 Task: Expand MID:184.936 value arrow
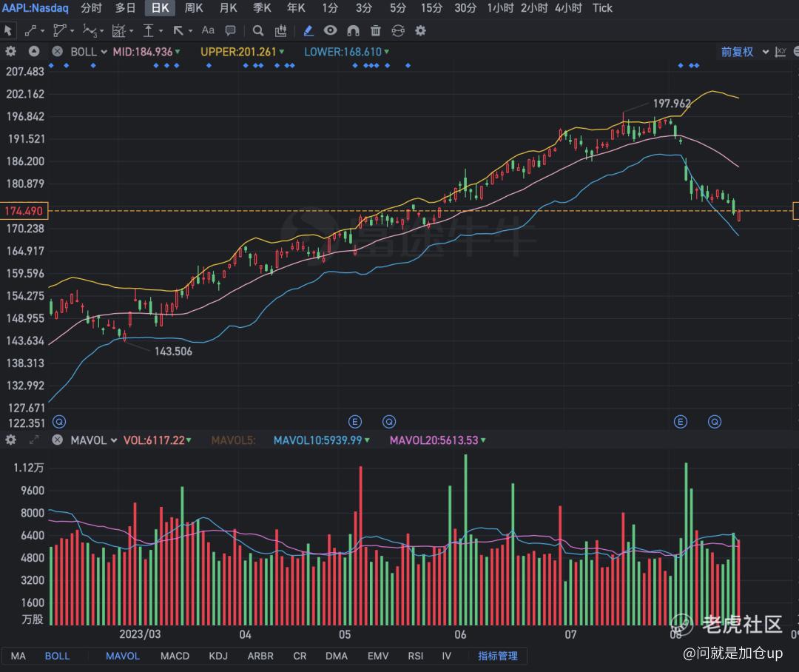pos(178,52)
